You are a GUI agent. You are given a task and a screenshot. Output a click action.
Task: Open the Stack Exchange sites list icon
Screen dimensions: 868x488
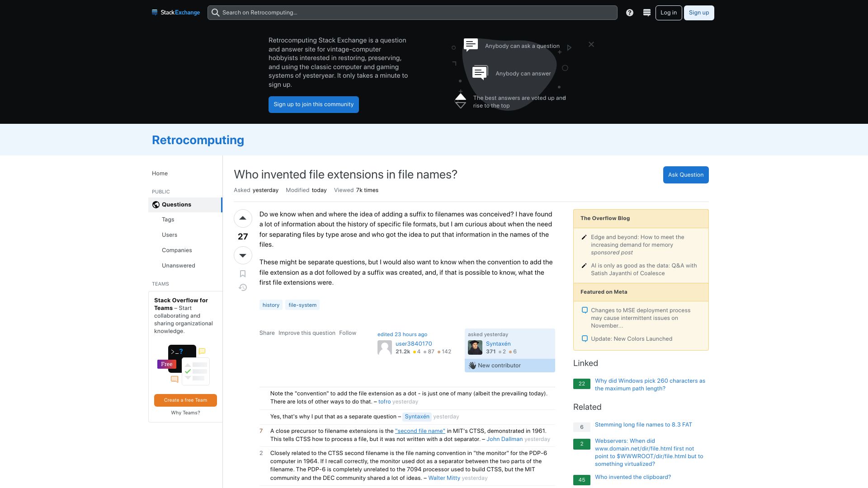tap(647, 13)
